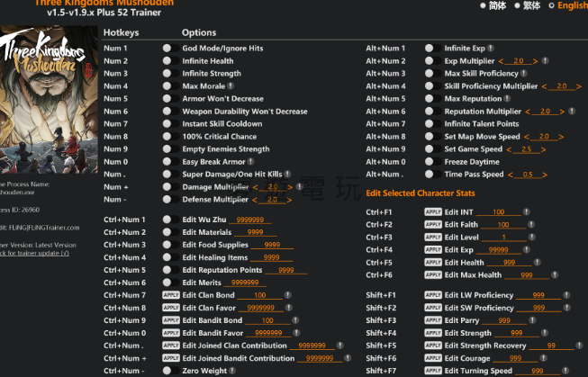Click the Edit Wu Zhu value field
The width and height of the screenshot is (588, 377).
(249, 220)
